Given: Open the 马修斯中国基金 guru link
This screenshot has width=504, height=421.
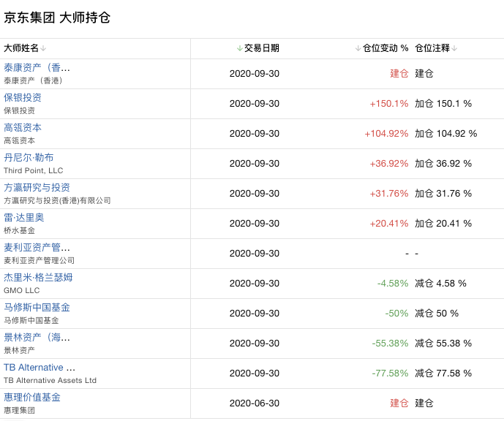Looking at the screenshot, I should pyautogui.click(x=37, y=307).
